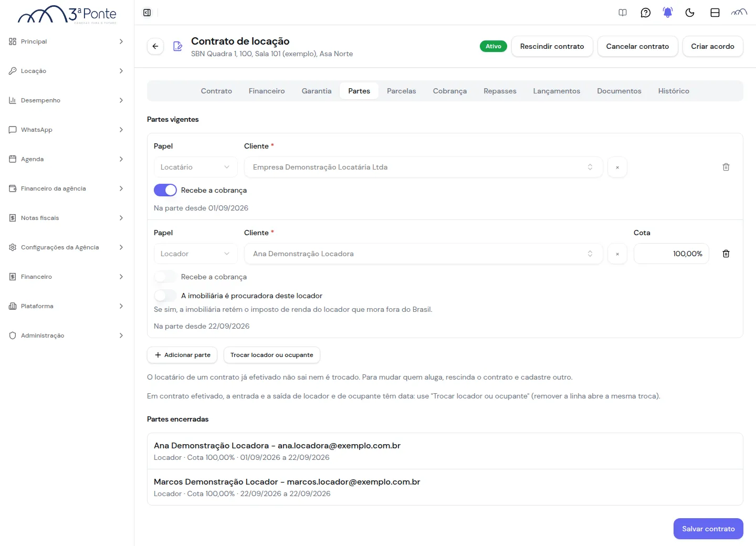The height and width of the screenshot is (546, 756).
Task: Save with Salvar contrato button
Action: 708,529
